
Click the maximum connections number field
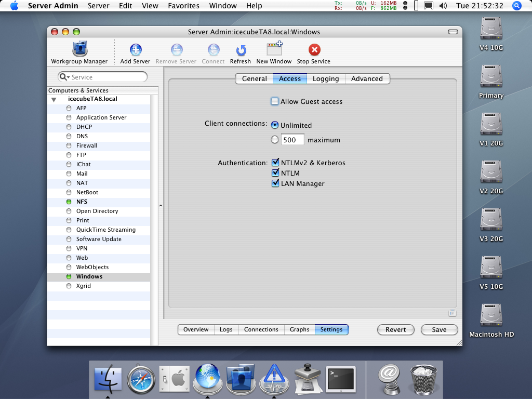click(x=292, y=140)
